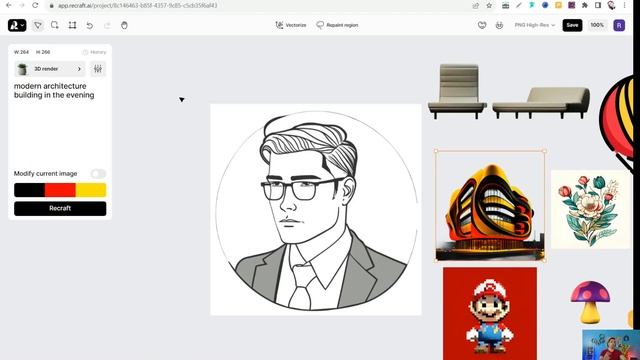Choose the frame artboard tool
Screen dimensions: 640x360
(72, 25)
